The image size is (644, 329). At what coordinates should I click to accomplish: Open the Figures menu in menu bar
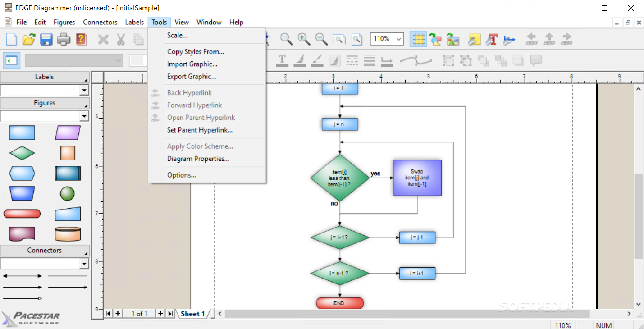click(x=64, y=22)
